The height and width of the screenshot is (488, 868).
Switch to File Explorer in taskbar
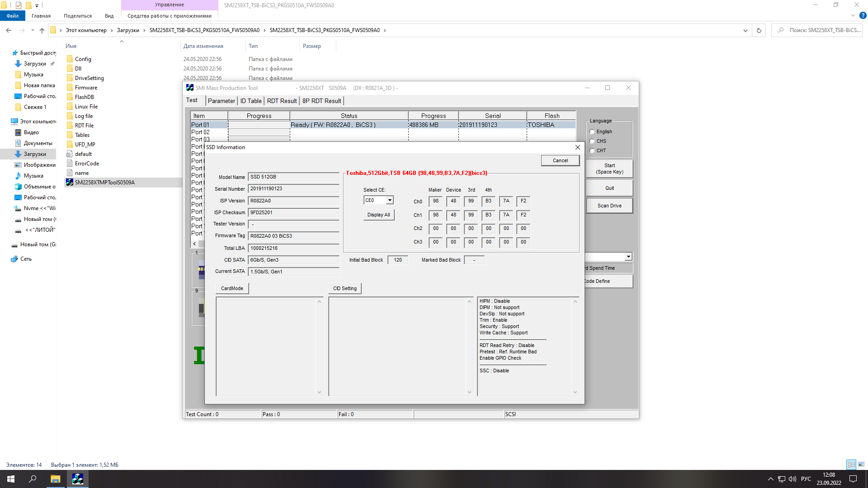point(55,479)
